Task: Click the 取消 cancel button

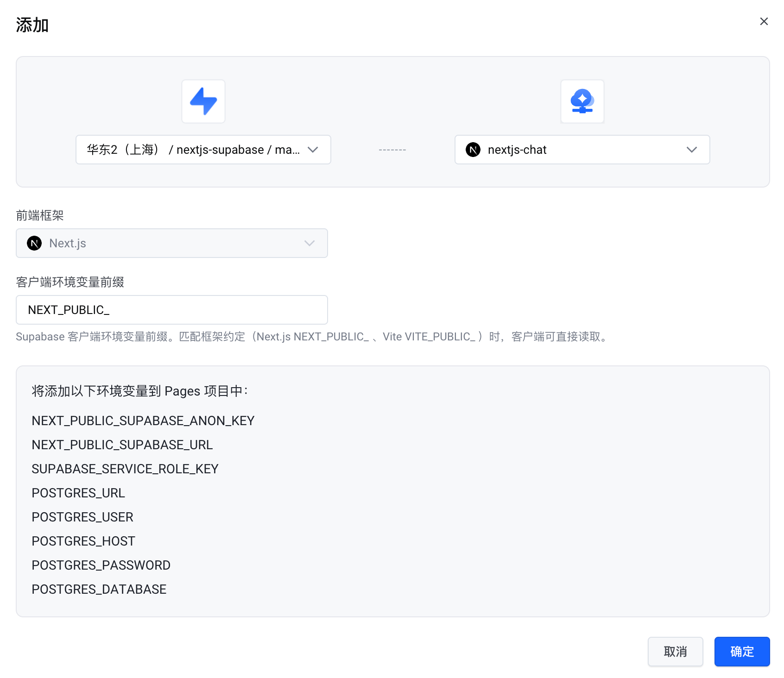Action: click(676, 652)
